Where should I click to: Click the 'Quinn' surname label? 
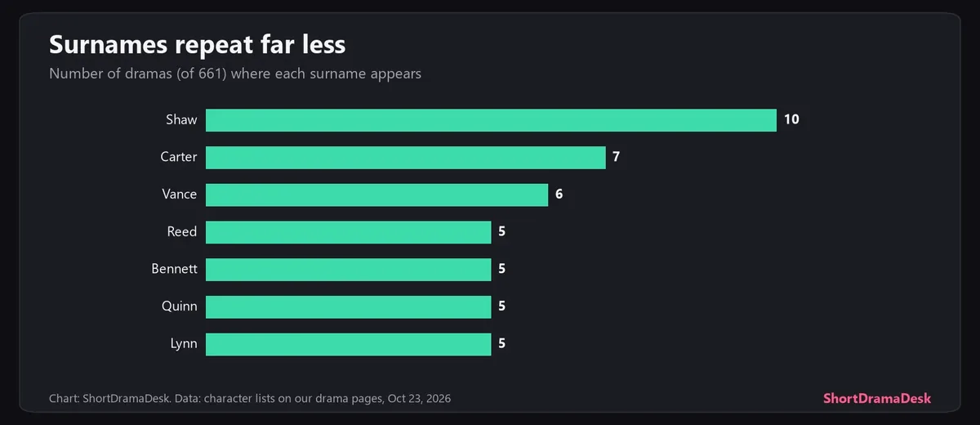pos(179,306)
